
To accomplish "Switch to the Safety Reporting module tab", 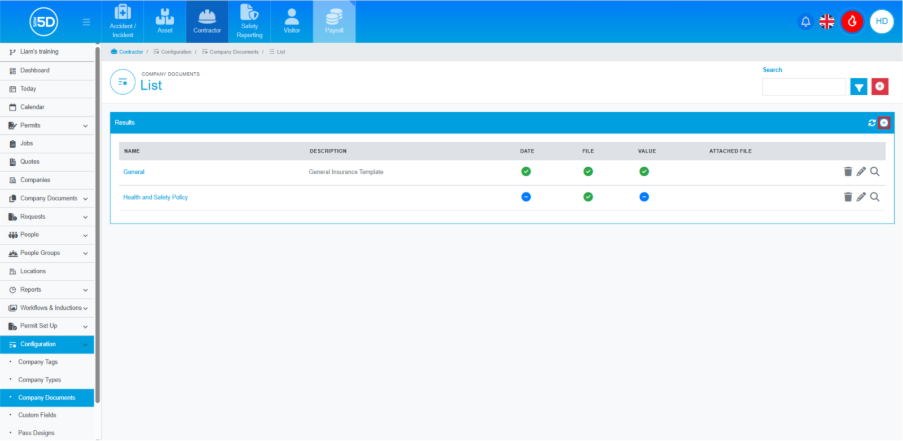I will pos(249,21).
